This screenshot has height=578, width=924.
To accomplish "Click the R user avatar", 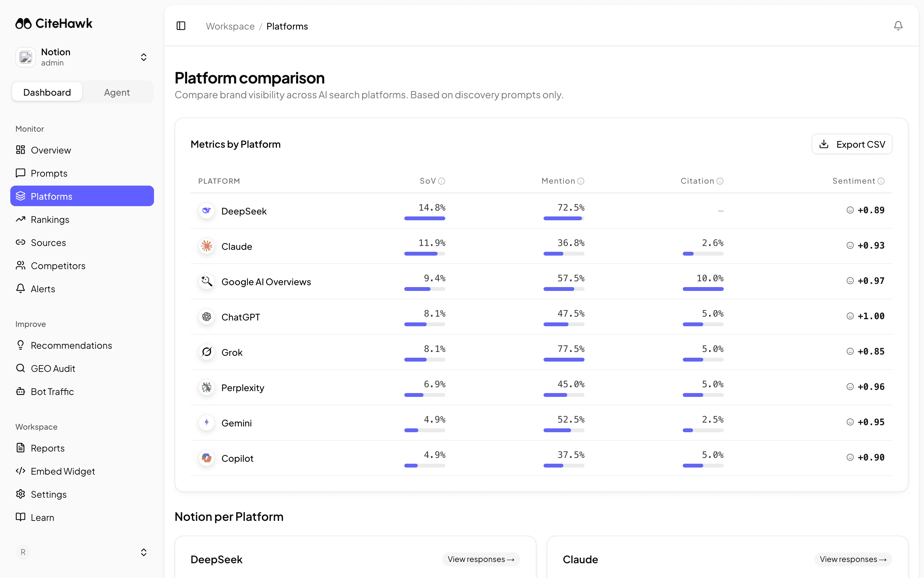I will point(23,552).
